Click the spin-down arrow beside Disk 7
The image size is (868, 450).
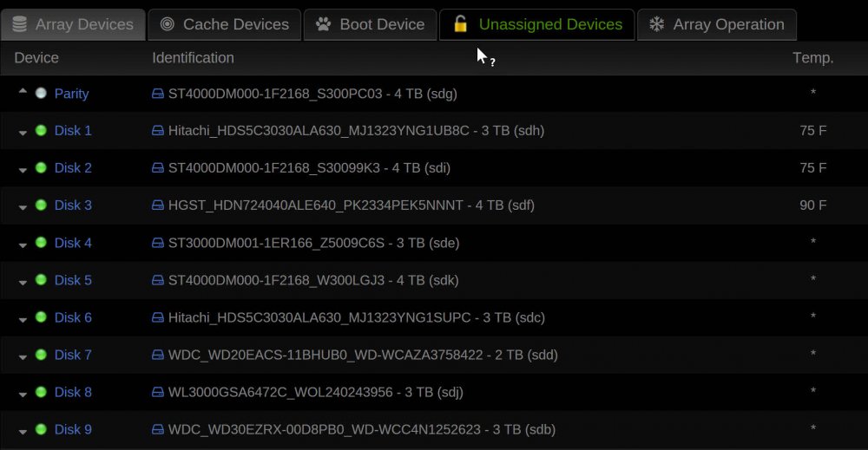(x=23, y=357)
